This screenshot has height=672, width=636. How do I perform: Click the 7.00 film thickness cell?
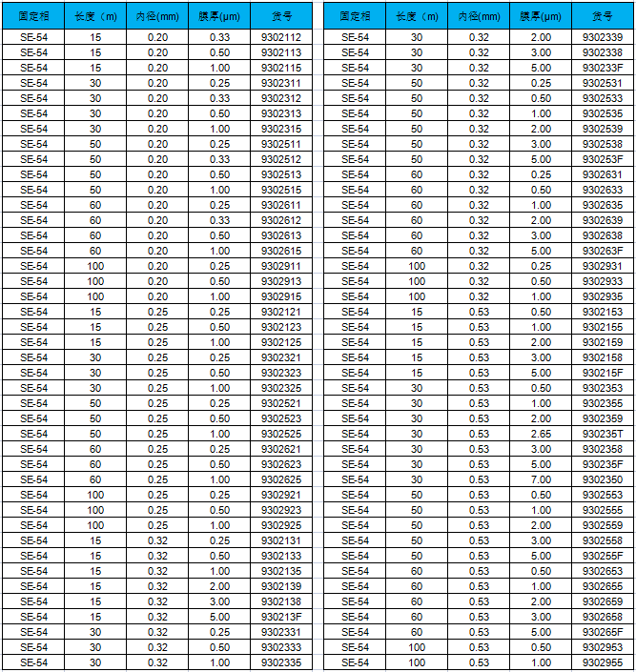pos(541,479)
